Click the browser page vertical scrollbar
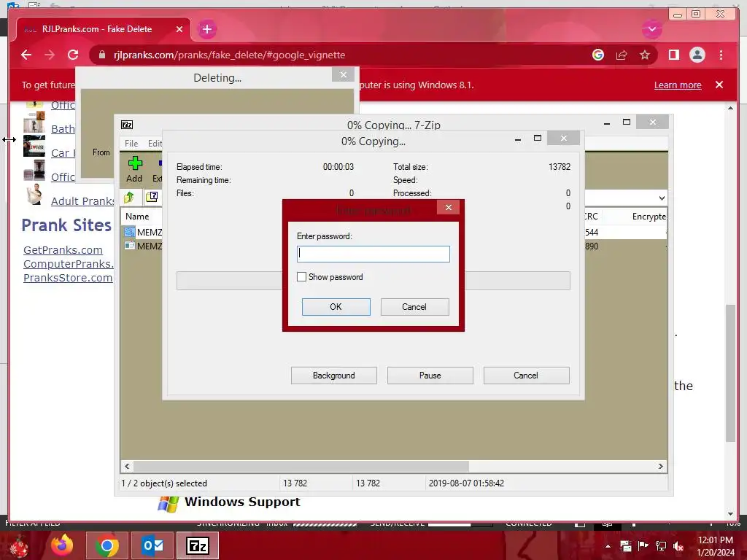The height and width of the screenshot is (560, 747). [x=730, y=373]
